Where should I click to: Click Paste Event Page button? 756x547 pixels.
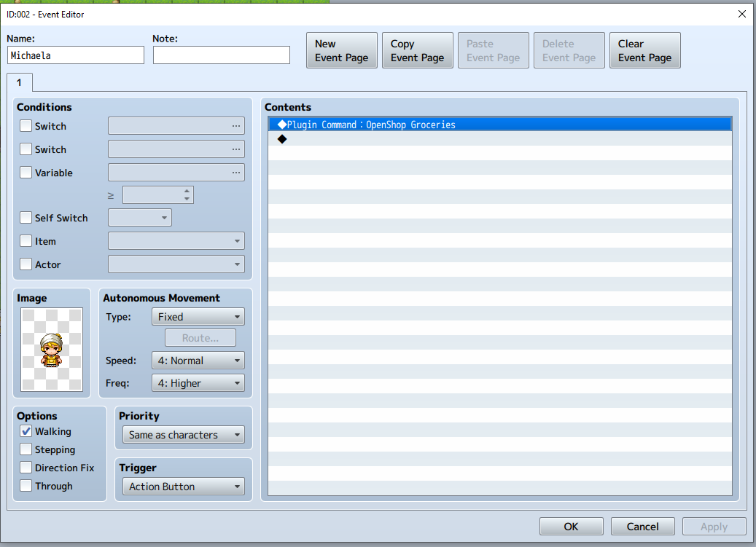coord(494,50)
